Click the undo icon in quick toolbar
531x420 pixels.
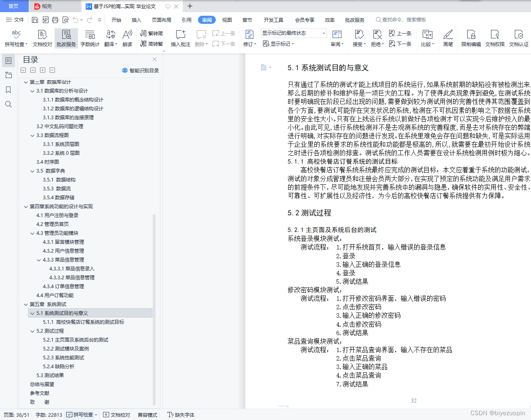click(x=76, y=20)
